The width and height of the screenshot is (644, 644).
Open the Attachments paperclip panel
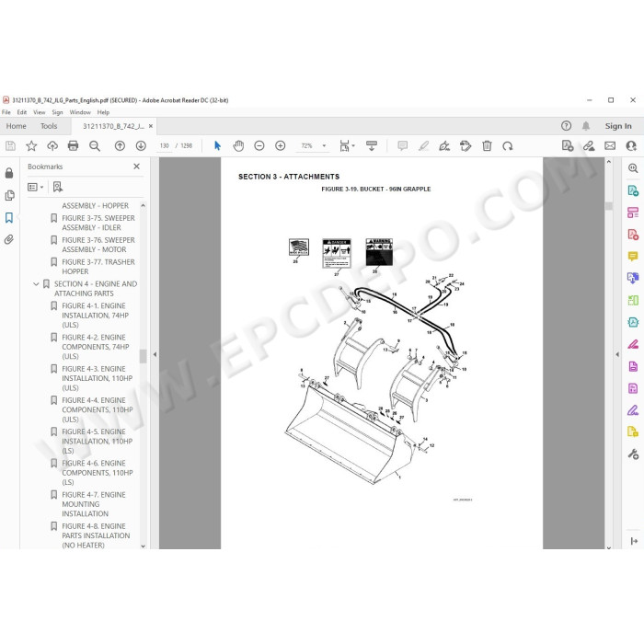click(9, 239)
